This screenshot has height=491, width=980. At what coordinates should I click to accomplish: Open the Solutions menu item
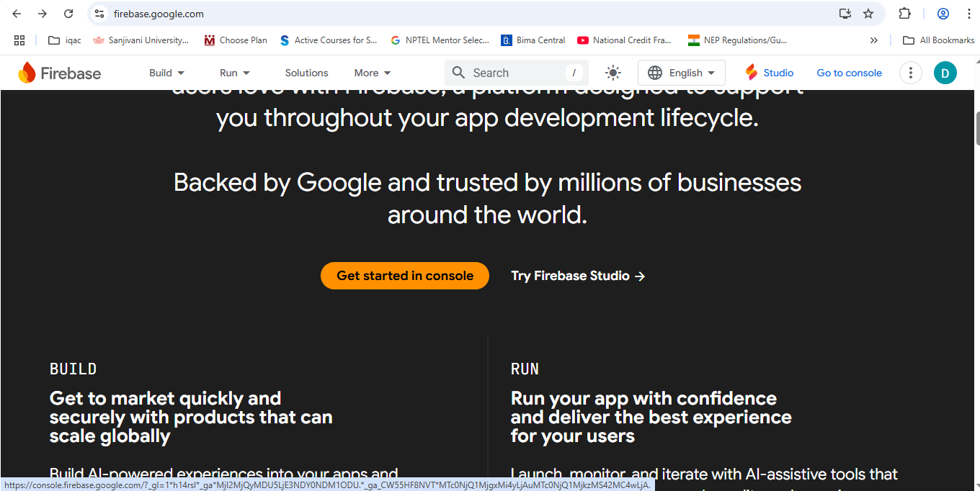pyautogui.click(x=306, y=73)
